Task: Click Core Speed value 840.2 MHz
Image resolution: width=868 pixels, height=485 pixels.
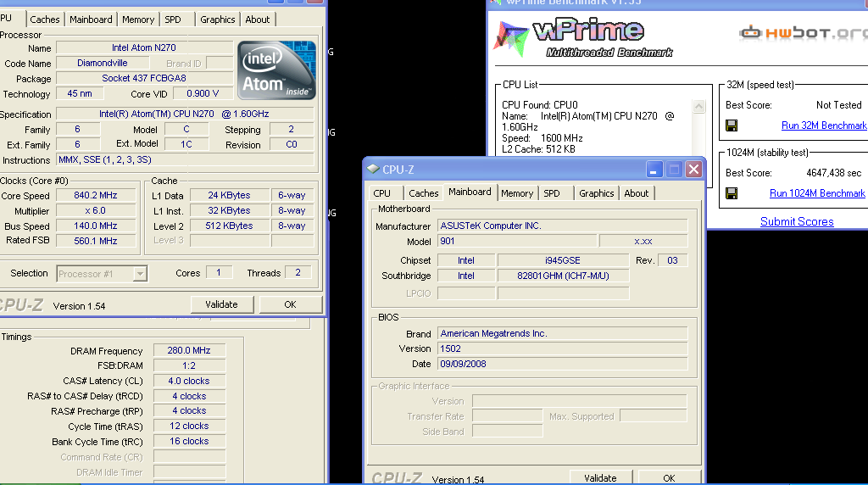Action: (x=96, y=195)
